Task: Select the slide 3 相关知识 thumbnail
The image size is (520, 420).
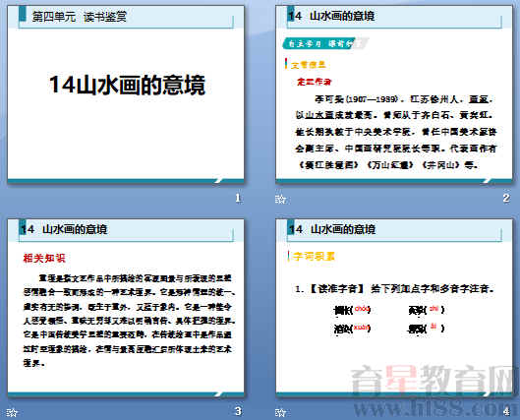Action: coord(126,308)
